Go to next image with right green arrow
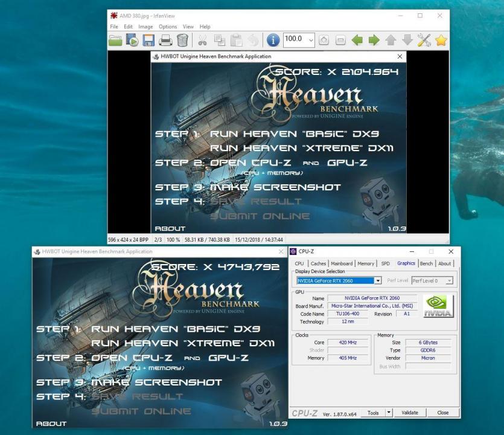 (374, 40)
